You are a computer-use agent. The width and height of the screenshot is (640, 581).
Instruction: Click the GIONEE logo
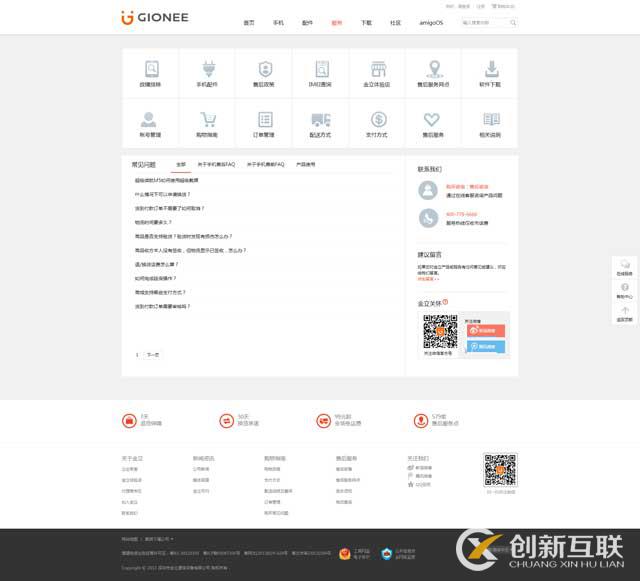(154, 17)
